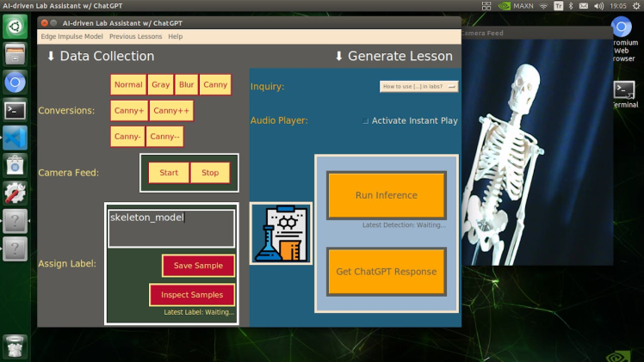Click the Run Inference button
Image resolution: width=644 pixels, height=362 pixels.
click(387, 195)
